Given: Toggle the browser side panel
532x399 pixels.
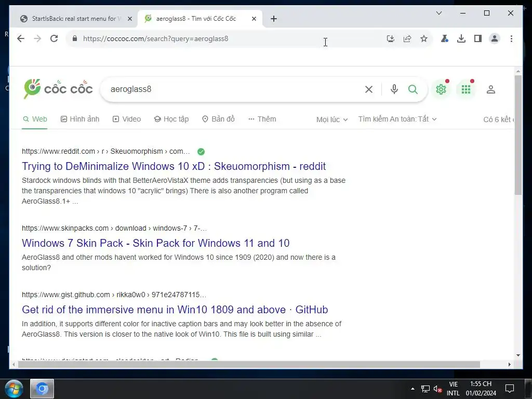Looking at the screenshot, I should [x=478, y=38].
